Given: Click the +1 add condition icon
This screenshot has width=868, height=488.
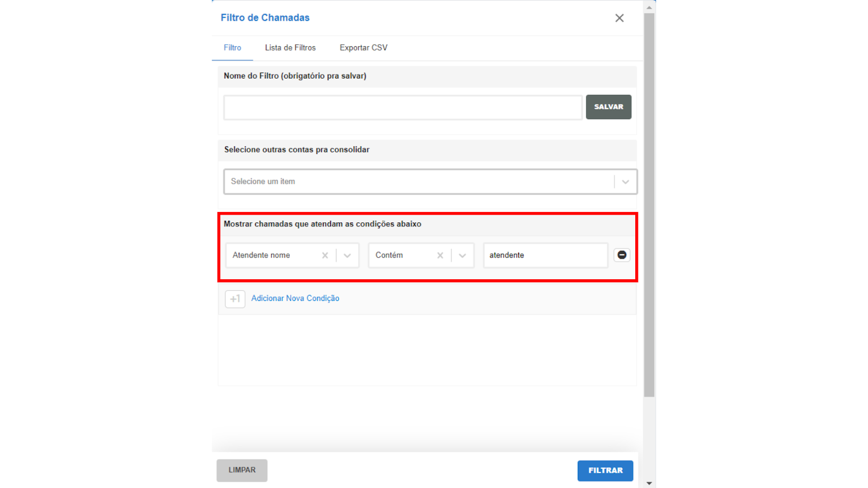Looking at the screenshot, I should [235, 299].
